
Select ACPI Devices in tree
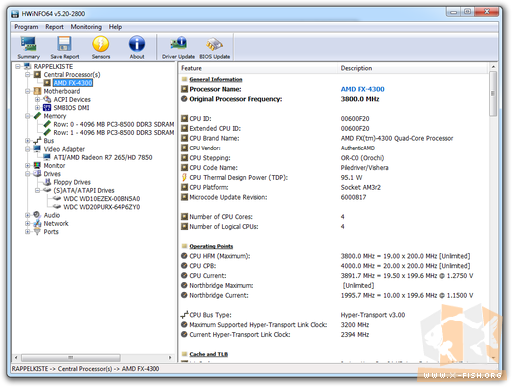(72, 99)
